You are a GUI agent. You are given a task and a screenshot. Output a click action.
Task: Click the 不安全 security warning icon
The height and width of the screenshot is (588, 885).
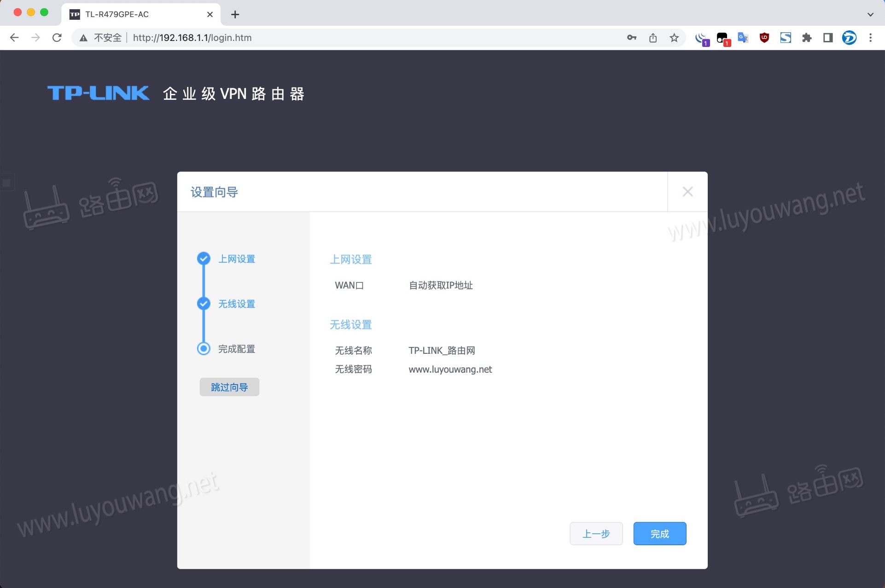tap(83, 38)
